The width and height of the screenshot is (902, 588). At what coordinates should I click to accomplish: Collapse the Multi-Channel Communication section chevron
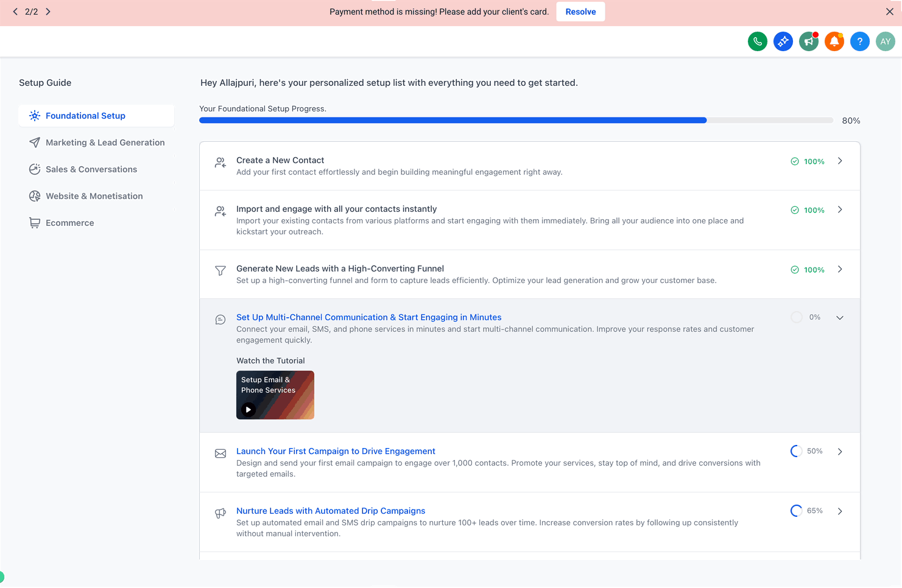click(x=840, y=318)
